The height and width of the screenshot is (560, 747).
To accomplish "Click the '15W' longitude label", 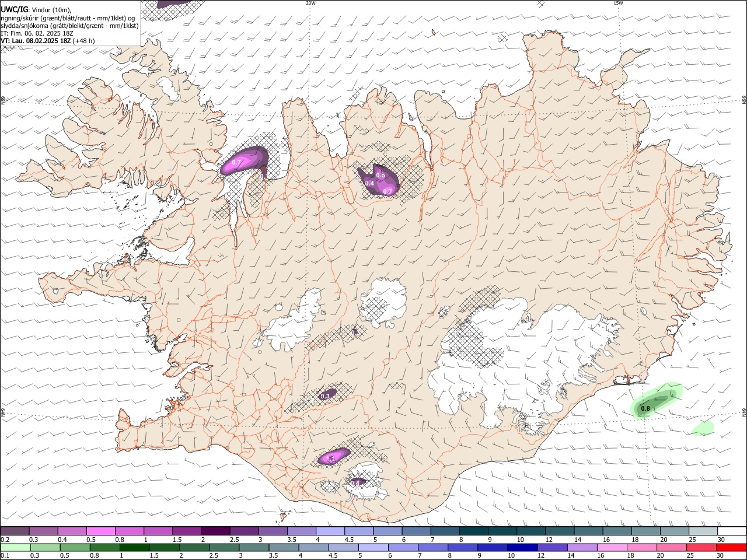I will coord(618,3).
